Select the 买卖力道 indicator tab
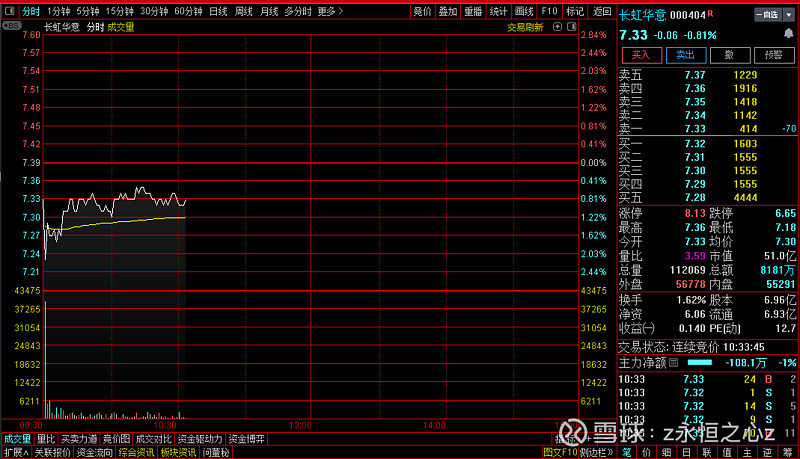The height and width of the screenshot is (459, 800). coord(79,439)
